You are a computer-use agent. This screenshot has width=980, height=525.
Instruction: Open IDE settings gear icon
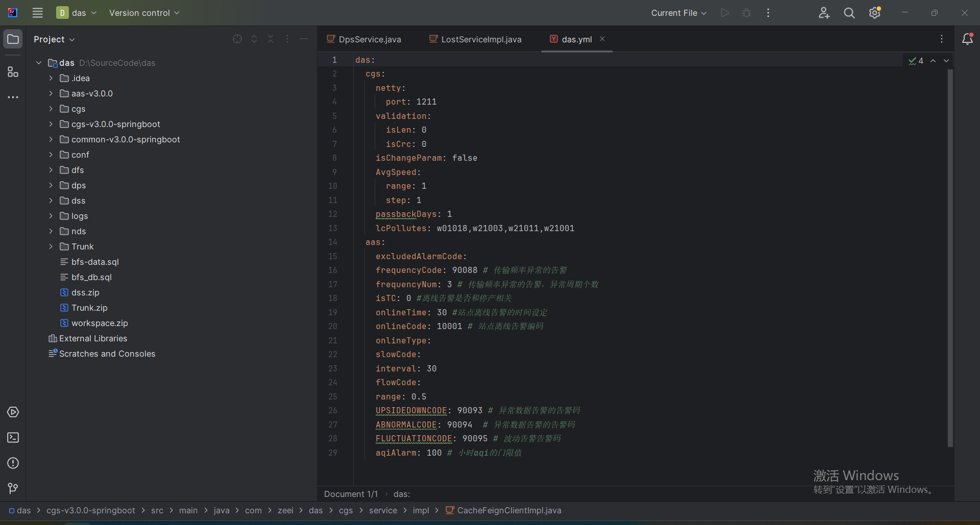(875, 13)
